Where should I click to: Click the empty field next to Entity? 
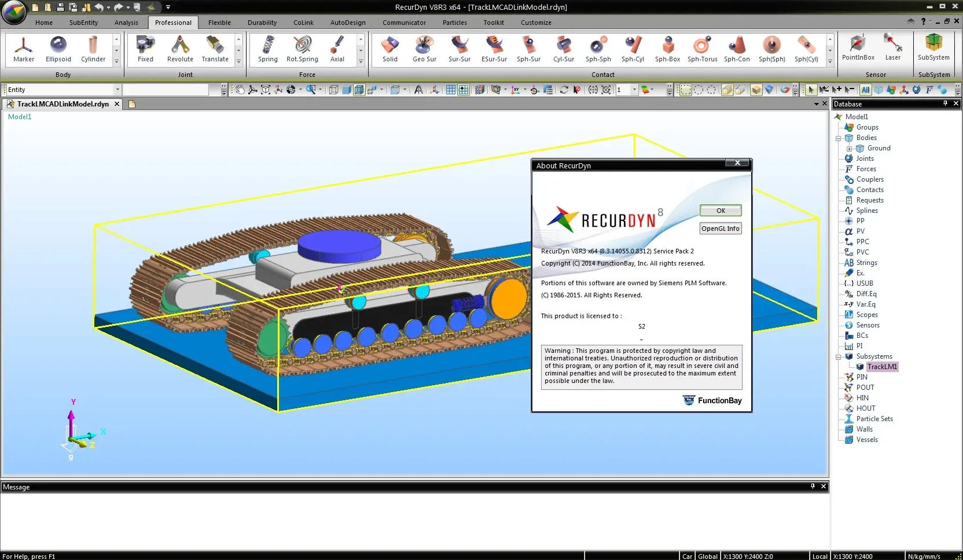[166, 90]
